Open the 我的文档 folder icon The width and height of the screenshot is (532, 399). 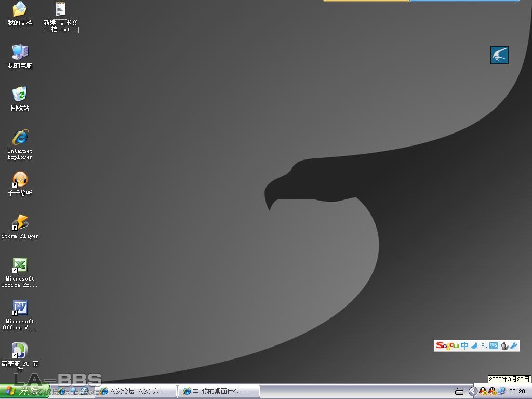(20, 9)
